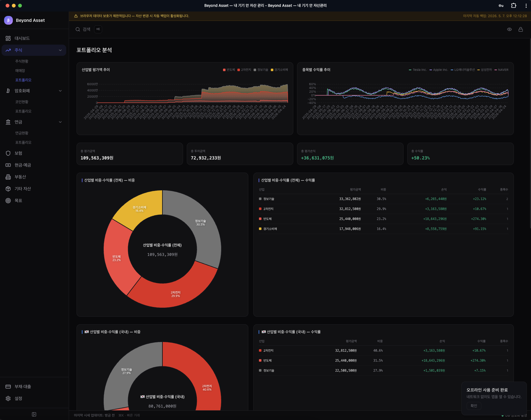The image size is (531, 420).
Task: Click the 정보기술 gray donut slice
Action: [201, 223]
